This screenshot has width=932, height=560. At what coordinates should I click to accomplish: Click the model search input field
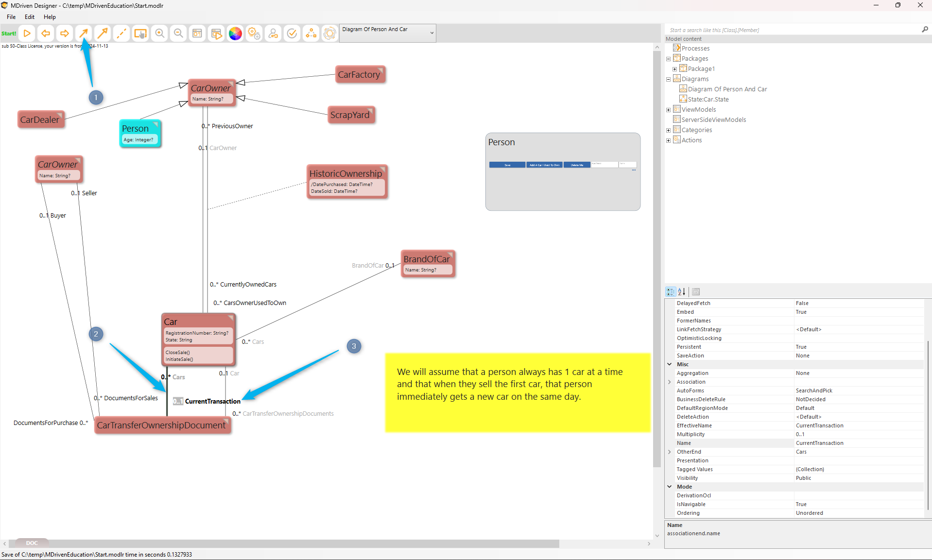(792, 30)
